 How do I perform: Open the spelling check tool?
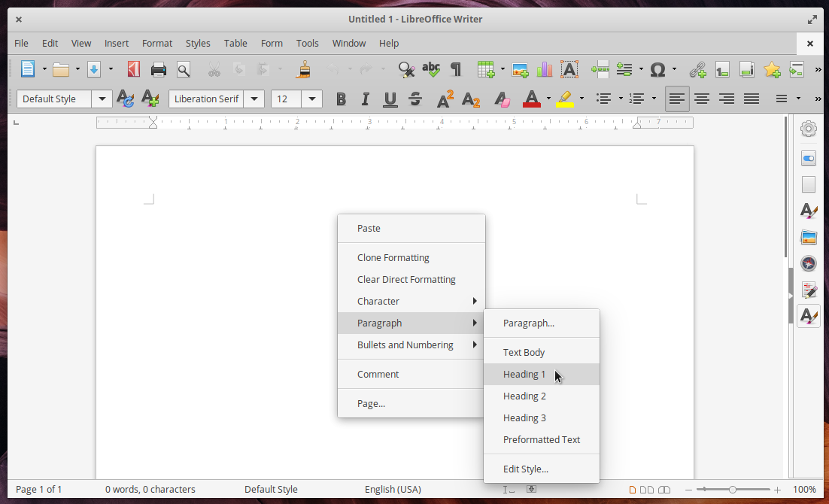431,68
